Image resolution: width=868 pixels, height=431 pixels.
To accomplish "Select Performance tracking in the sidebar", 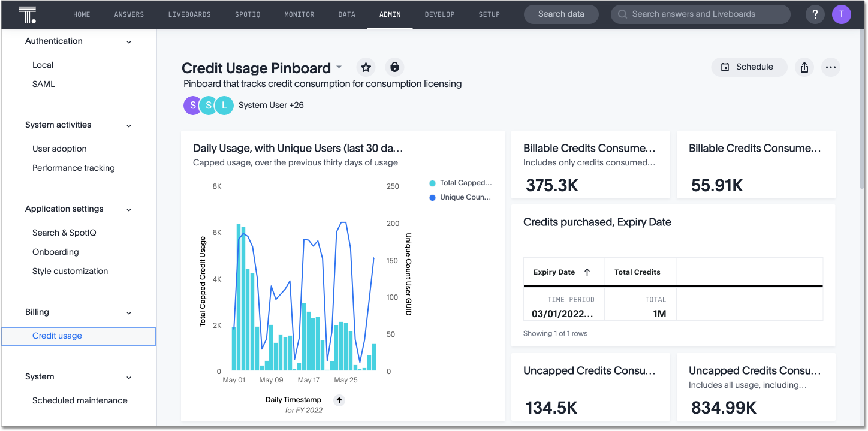I will pos(73,168).
